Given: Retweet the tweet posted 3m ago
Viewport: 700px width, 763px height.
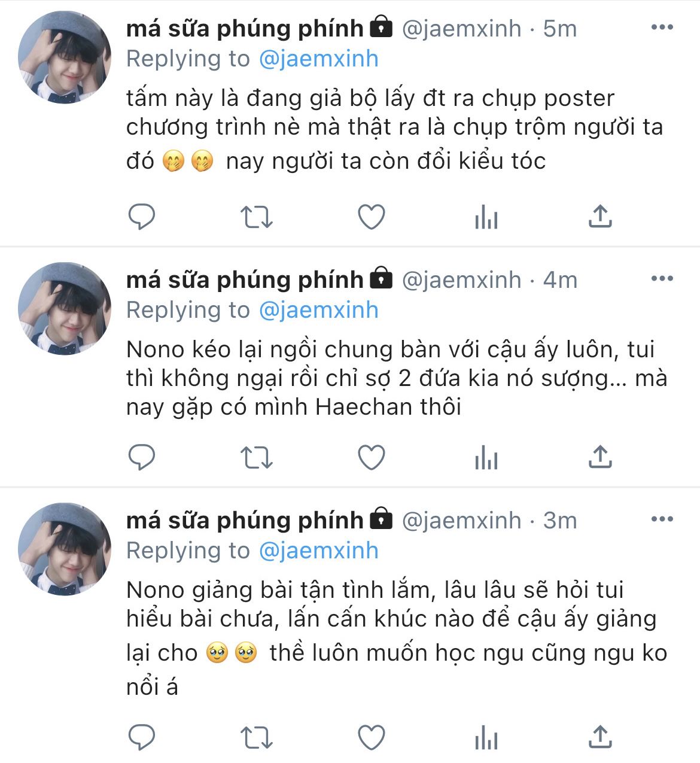Looking at the screenshot, I should (256, 738).
